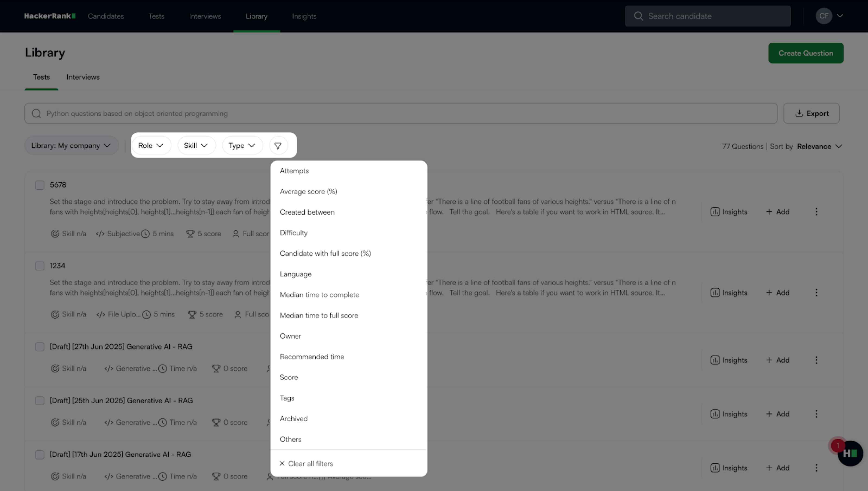Viewport: 868px width, 491px height.
Task: Click the library question search field
Action: pos(401,114)
